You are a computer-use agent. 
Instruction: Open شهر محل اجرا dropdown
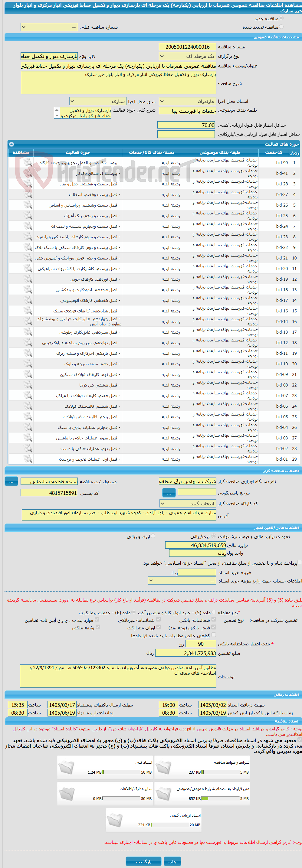(98, 101)
